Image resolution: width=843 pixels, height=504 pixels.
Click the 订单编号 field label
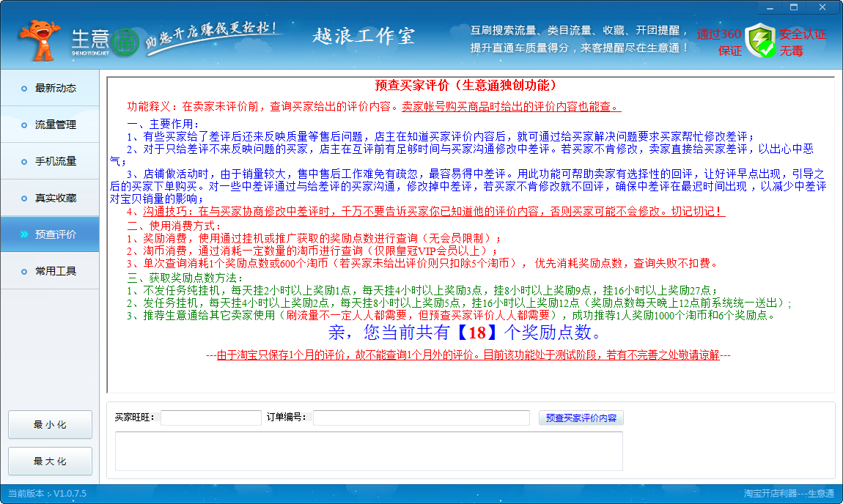click(287, 417)
